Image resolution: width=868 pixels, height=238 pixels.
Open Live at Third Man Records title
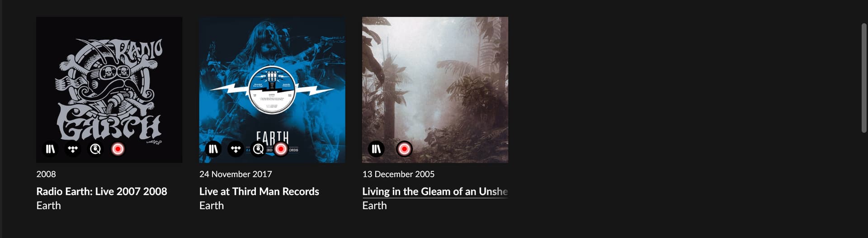pos(259,191)
